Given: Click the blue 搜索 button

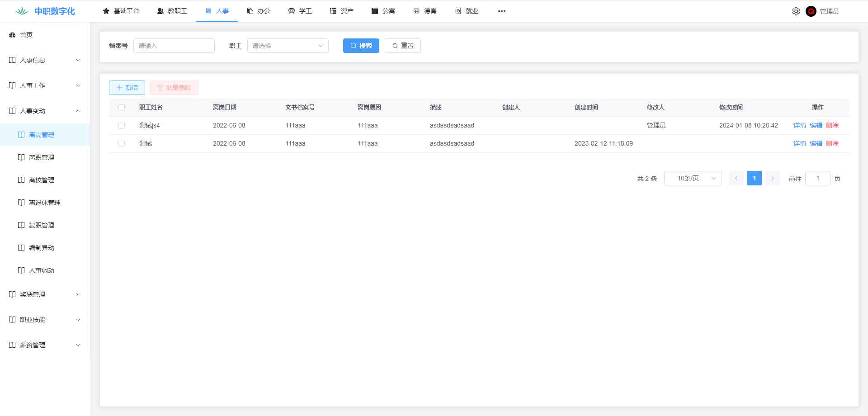Looking at the screenshot, I should click(x=361, y=46).
